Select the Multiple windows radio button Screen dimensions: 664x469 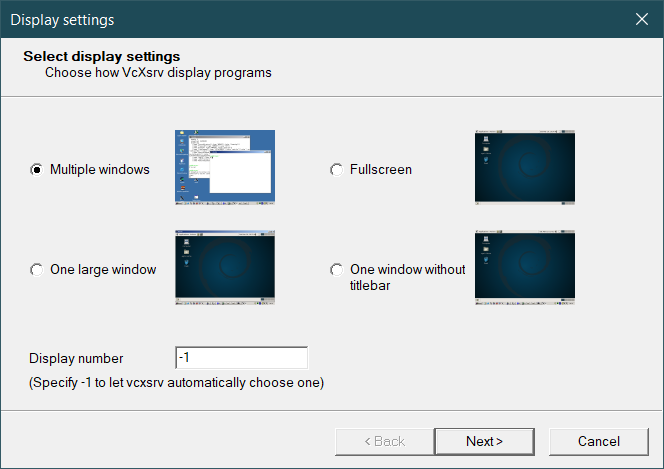pyautogui.click(x=37, y=170)
